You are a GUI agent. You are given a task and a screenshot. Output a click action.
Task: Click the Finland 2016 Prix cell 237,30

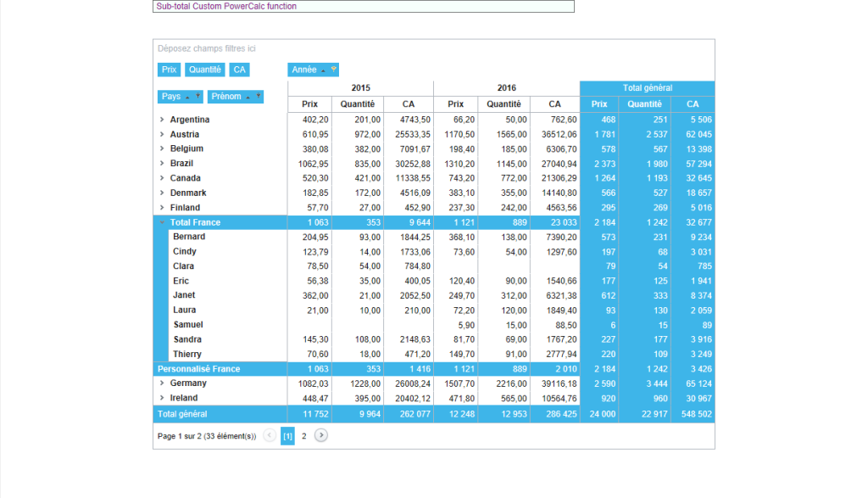pyautogui.click(x=455, y=208)
